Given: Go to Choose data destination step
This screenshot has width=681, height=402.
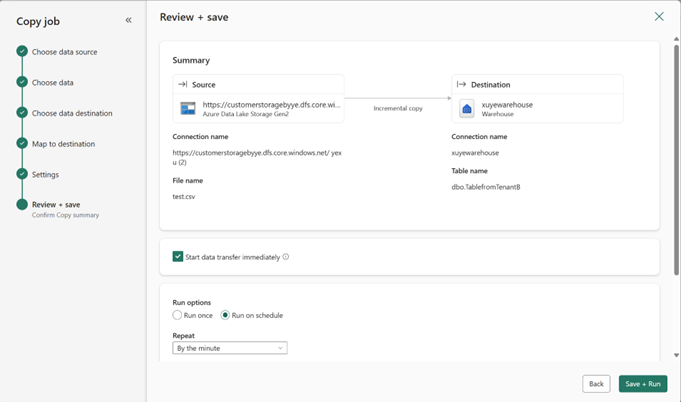Looking at the screenshot, I should 72,113.
